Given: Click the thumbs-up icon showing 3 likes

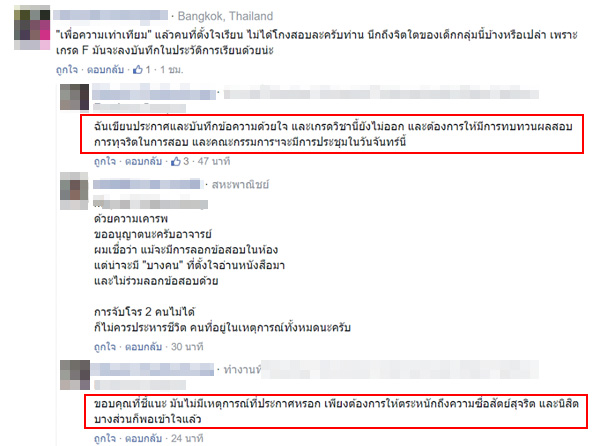Looking at the screenshot, I should click(x=176, y=161).
